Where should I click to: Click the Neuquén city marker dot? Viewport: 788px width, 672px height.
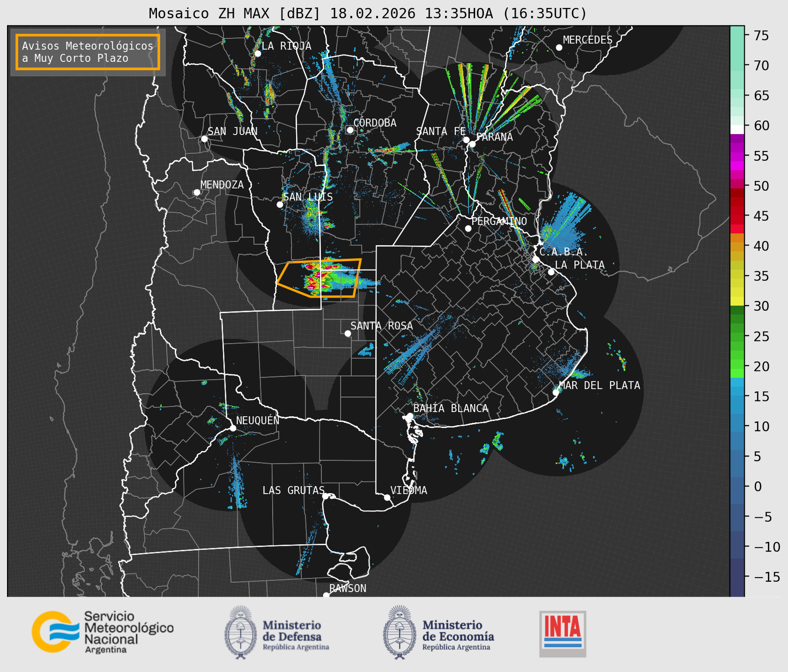click(233, 428)
